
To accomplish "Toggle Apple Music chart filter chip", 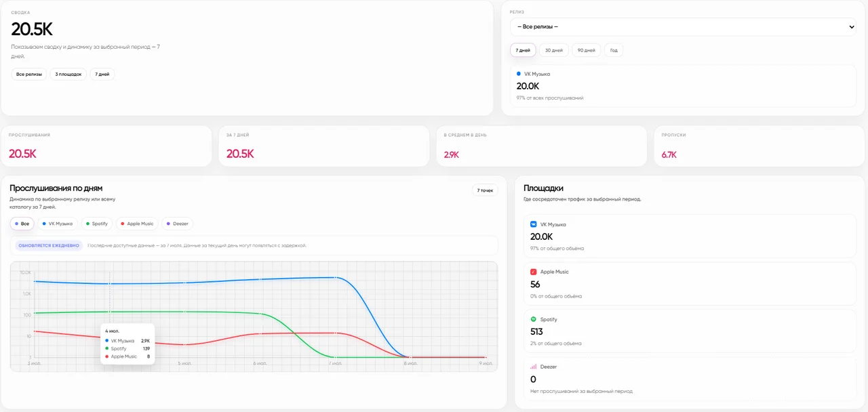I will [137, 224].
